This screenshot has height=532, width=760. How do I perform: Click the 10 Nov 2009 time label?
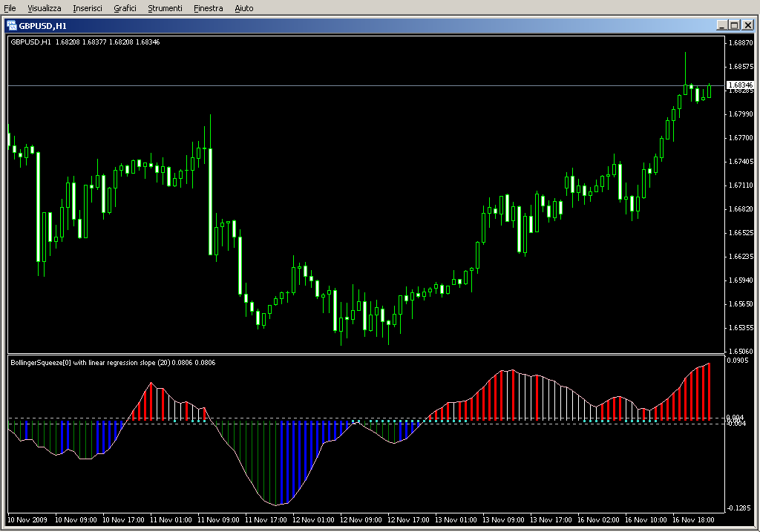pos(27,520)
